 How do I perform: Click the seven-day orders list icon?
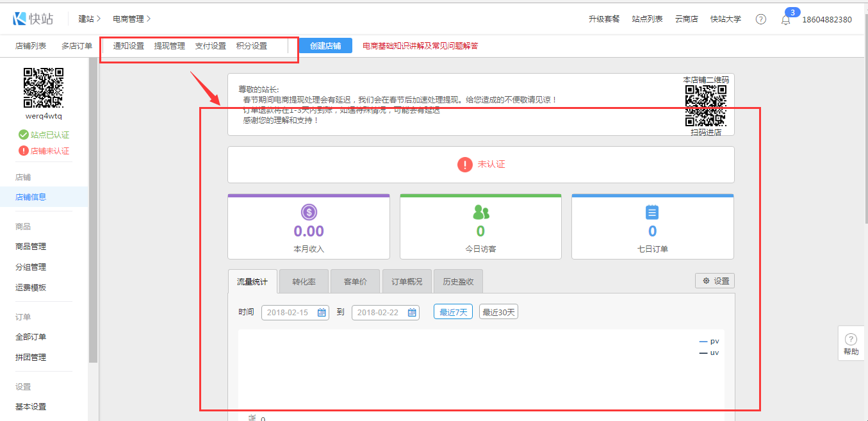pyautogui.click(x=652, y=212)
